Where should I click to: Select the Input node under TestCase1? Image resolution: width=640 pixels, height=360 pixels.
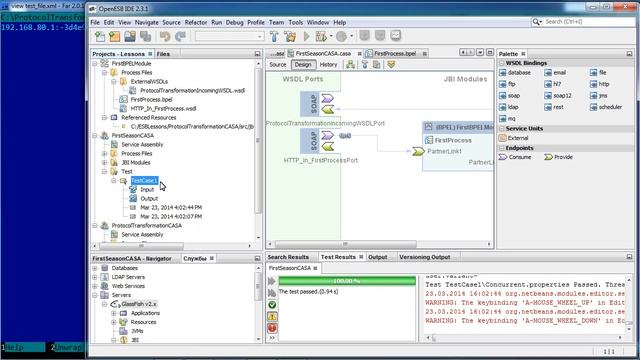click(147, 190)
